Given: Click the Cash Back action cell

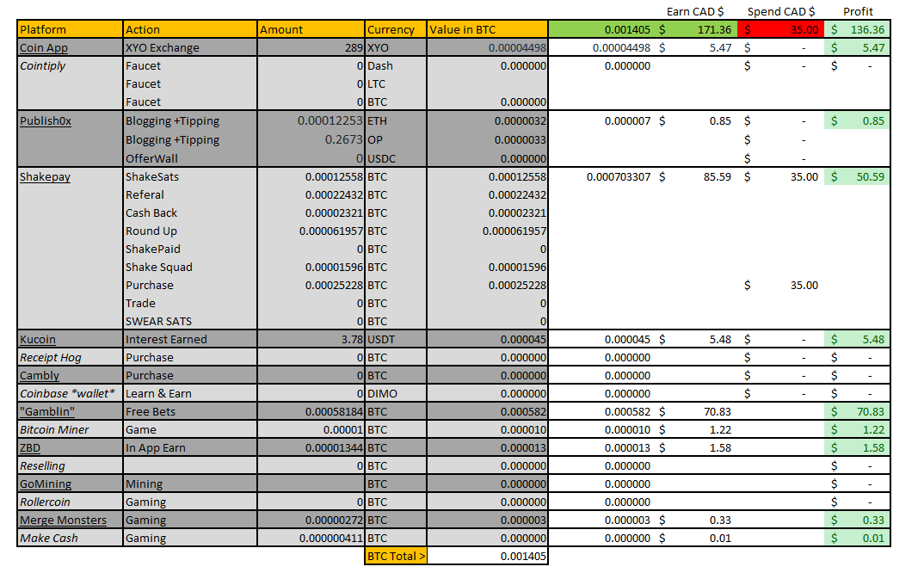Looking at the screenshot, I should click(x=190, y=213).
